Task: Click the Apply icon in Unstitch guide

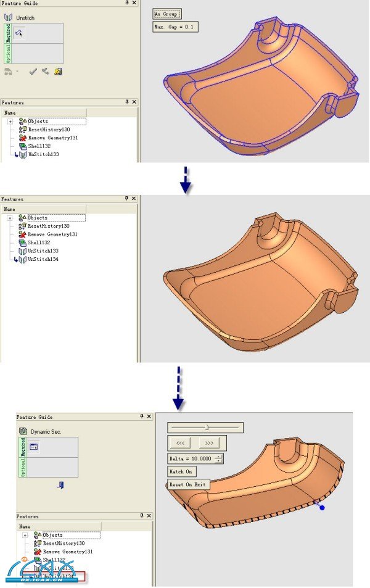Action: click(x=46, y=71)
